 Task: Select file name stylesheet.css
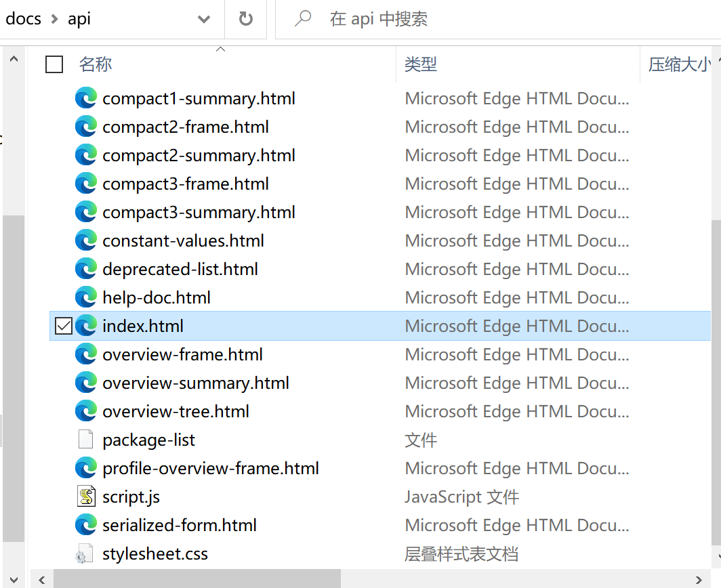pos(155,554)
